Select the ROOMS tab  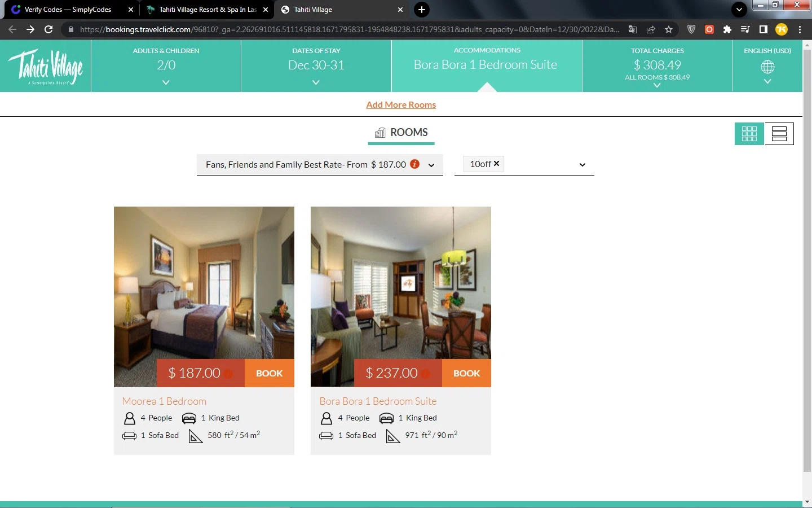(x=401, y=133)
